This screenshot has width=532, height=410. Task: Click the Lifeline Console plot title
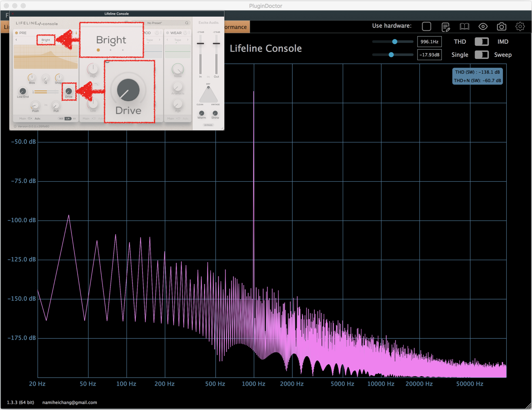pos(266,48)
